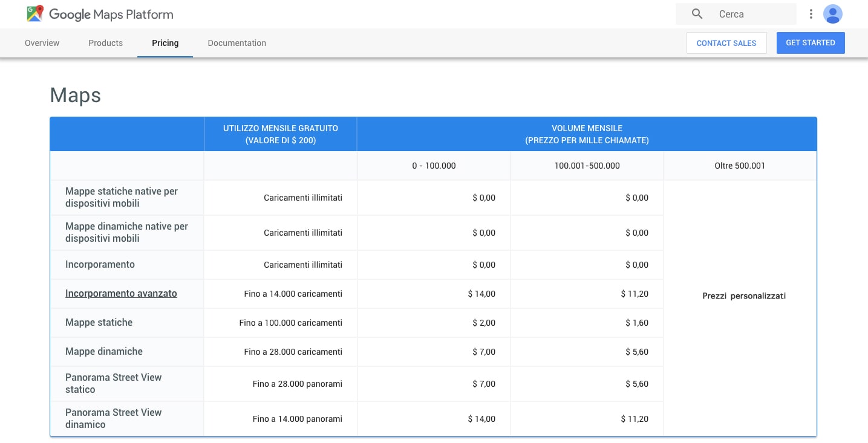Image resolution: width=868 pixels, height=443 pixels.
Task: Click Panorama Street View statico label
Action: pyautogui.click(x=113, y=384)
